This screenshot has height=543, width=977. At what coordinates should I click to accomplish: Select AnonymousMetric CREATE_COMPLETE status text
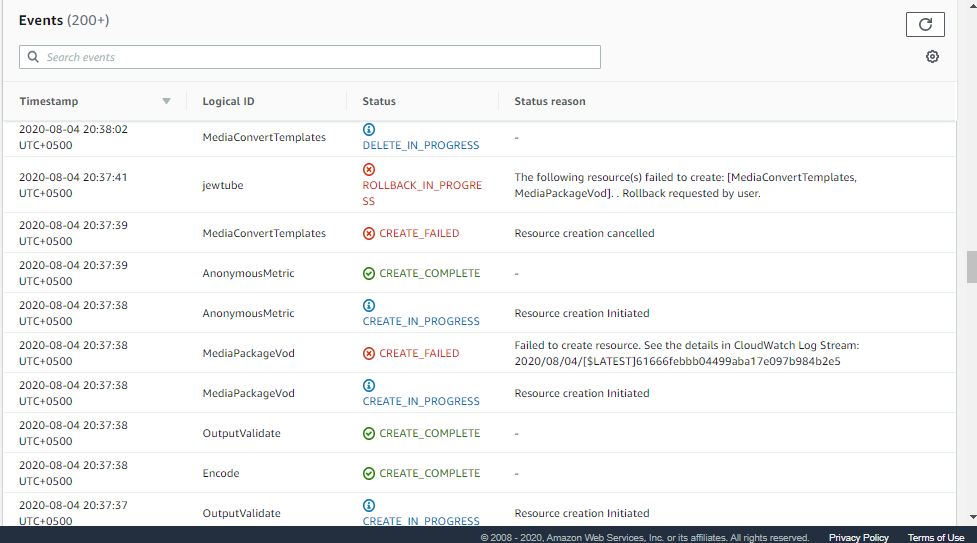pos(429,273)
